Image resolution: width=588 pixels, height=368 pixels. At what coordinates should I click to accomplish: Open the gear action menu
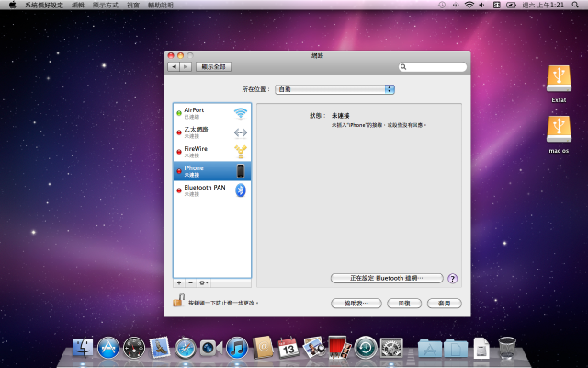pyautogui.click(x=203, y=282)
